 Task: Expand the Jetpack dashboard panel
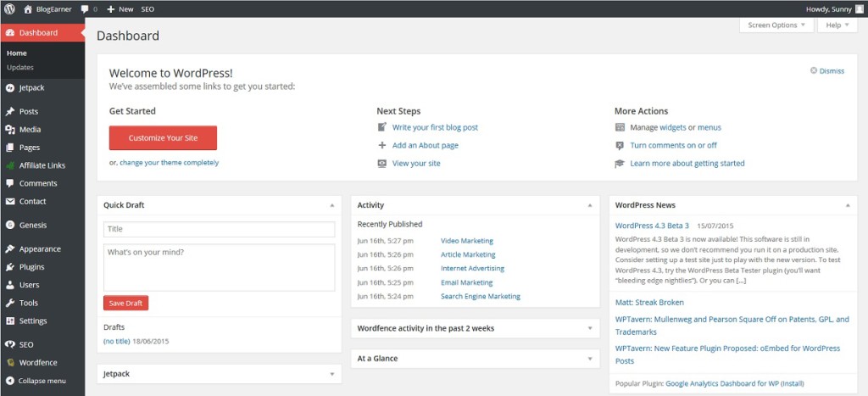tap(332, 374)
